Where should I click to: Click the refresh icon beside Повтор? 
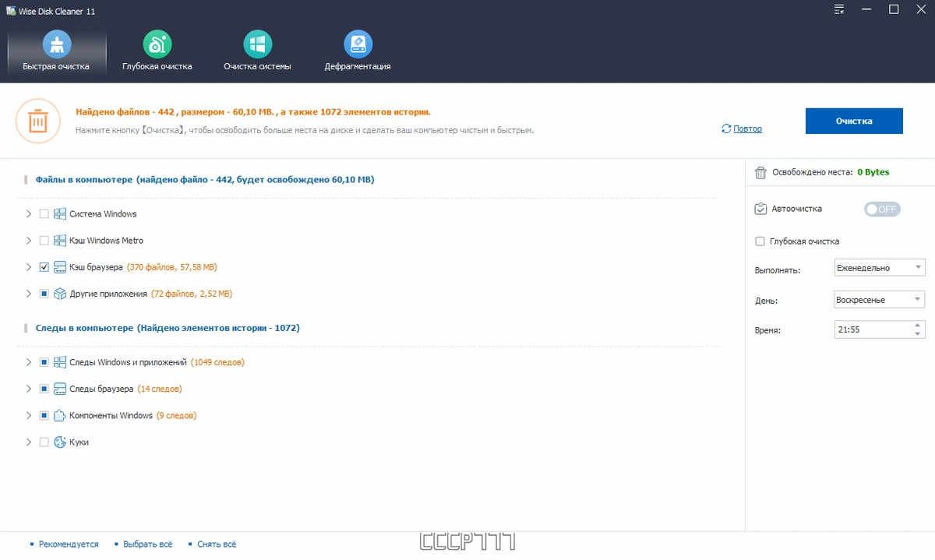click(x=726, y=129)
